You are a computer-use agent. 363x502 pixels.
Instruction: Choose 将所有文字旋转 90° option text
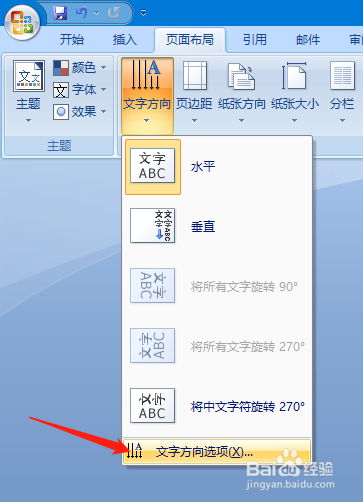[x=244, y=287]
